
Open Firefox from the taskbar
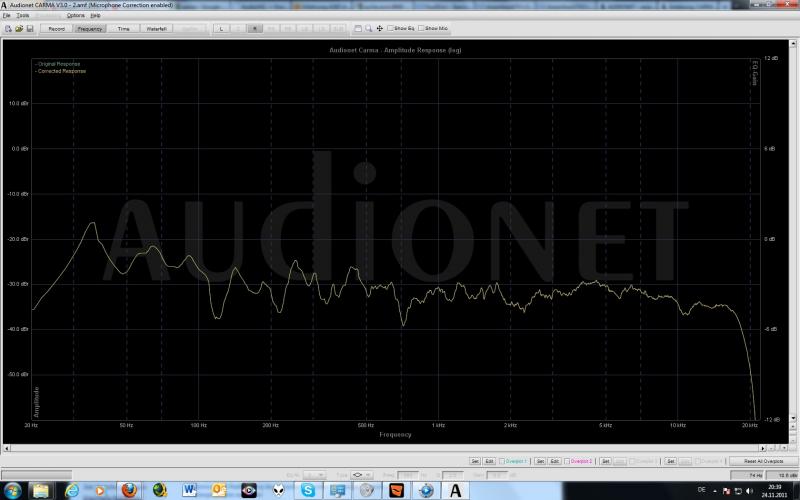(128, 490)
